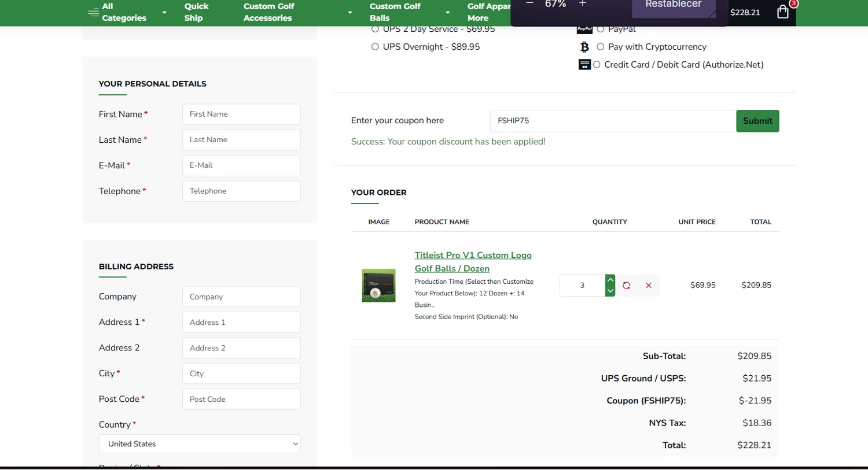Click the Titleist golf ball thumbnail
This screenshot has width=868, height=470.
[378, 286]
